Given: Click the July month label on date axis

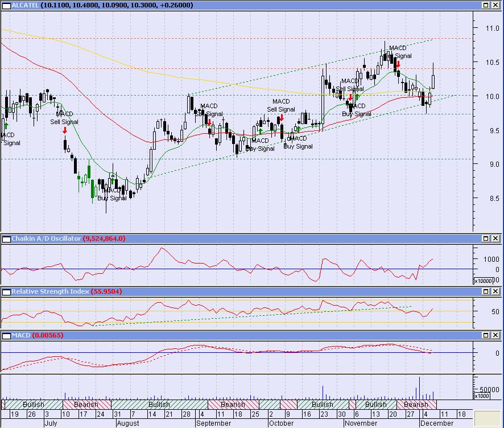Looking at the screenshot, I should pos(51,423).
